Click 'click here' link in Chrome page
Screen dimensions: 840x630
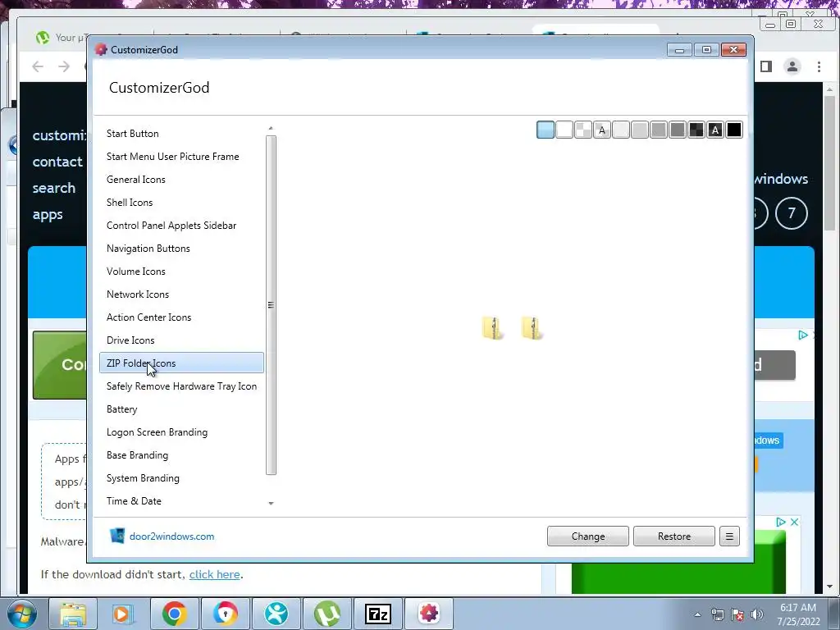[214, 574]
